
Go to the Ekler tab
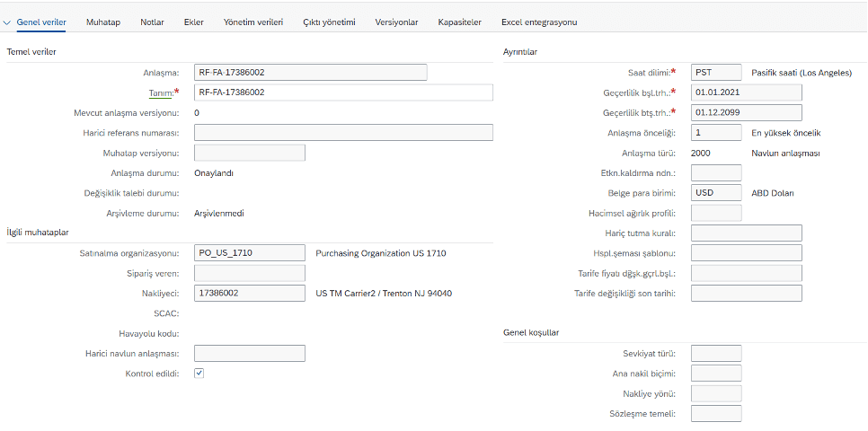(193, 22)
